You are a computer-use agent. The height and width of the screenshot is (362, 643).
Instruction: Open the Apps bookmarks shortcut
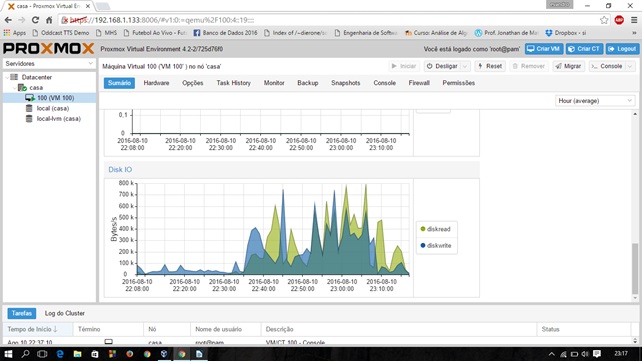pyautogui.click(x=15, y=33)
